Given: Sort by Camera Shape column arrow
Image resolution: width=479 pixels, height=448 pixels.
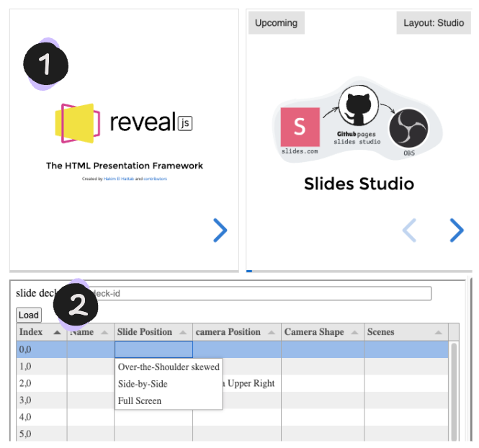Looking at the screenshot, I should pyautogui.click(x=354, y=333).
